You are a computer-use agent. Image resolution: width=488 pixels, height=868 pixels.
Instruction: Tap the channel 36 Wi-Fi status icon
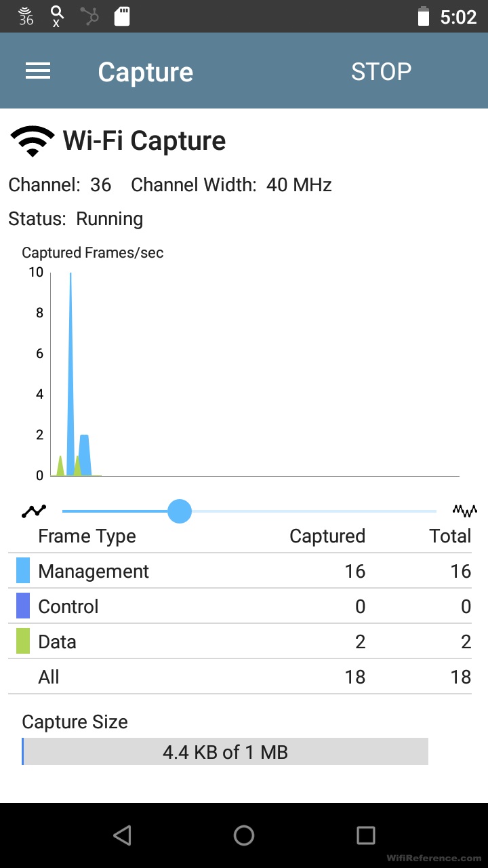pos(26,16)
